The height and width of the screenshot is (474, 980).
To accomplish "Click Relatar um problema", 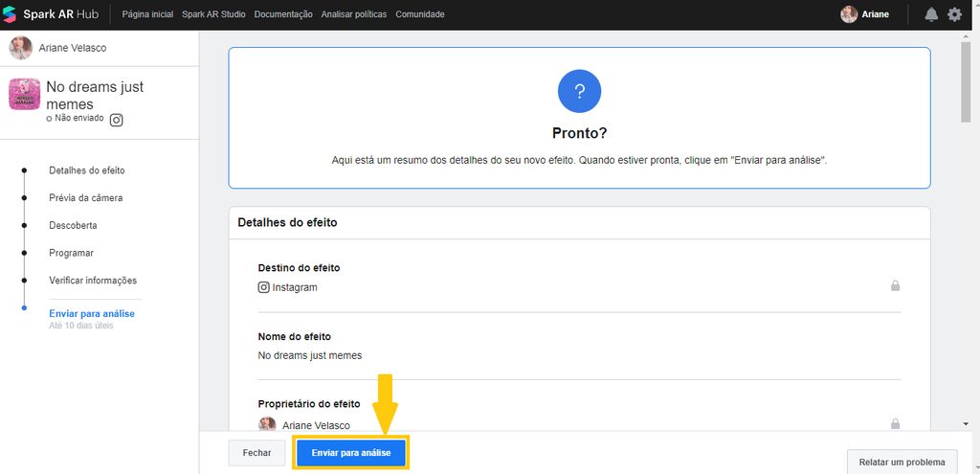I will pos(902,463).
